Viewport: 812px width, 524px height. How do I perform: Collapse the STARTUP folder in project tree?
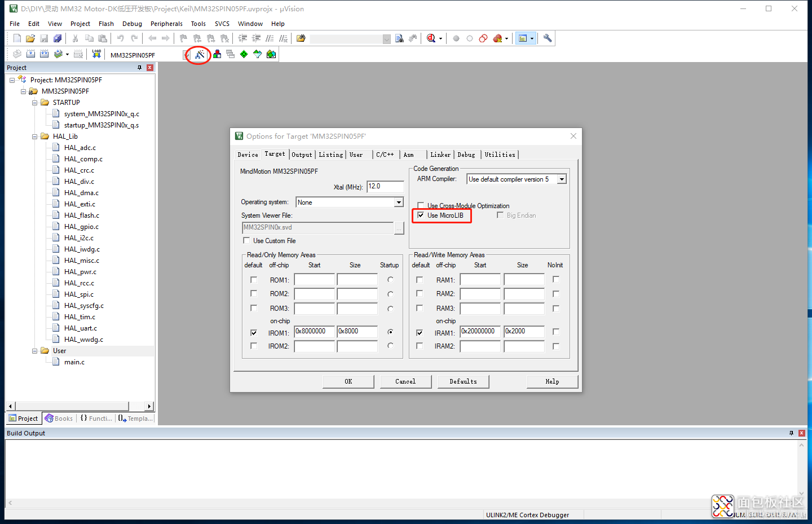[35, 103]
